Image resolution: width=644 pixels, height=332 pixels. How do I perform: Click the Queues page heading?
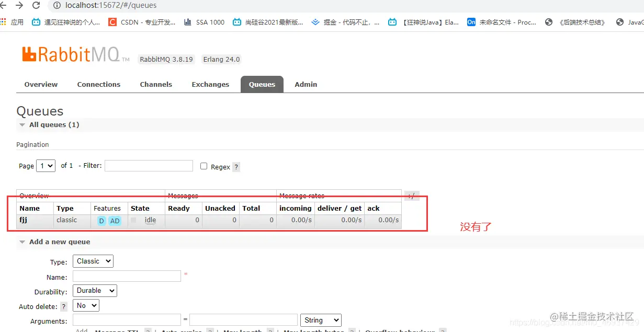point(40,111)
